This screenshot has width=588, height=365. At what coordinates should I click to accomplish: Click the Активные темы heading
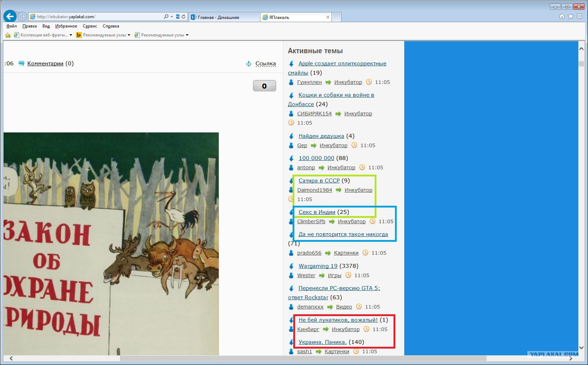tap(315, 51)
